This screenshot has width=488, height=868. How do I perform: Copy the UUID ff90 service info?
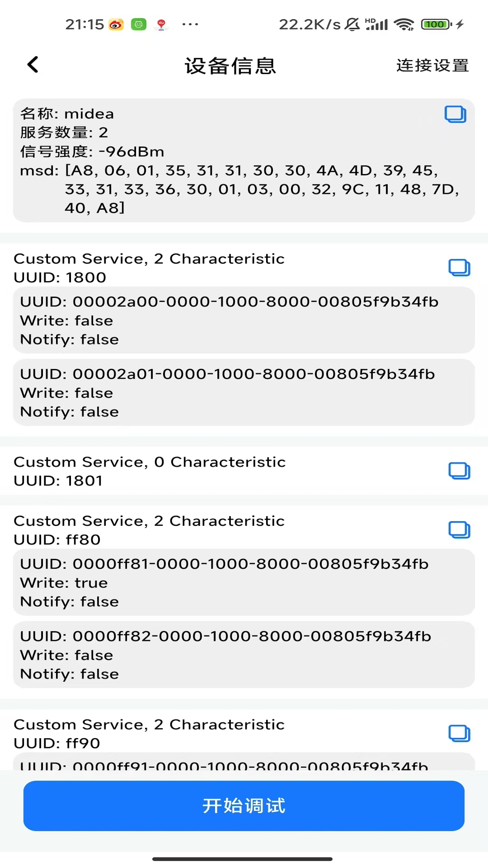[x=459, y=733]
